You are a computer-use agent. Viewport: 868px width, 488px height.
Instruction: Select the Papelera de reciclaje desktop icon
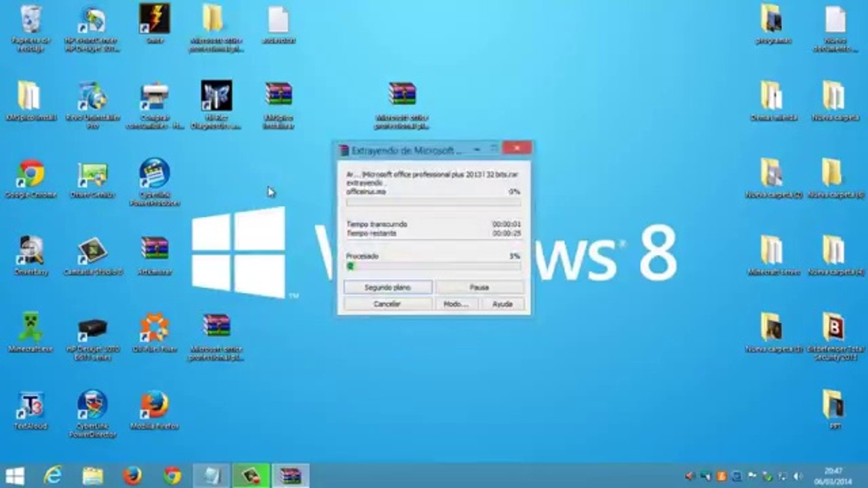tap(30, 29)
